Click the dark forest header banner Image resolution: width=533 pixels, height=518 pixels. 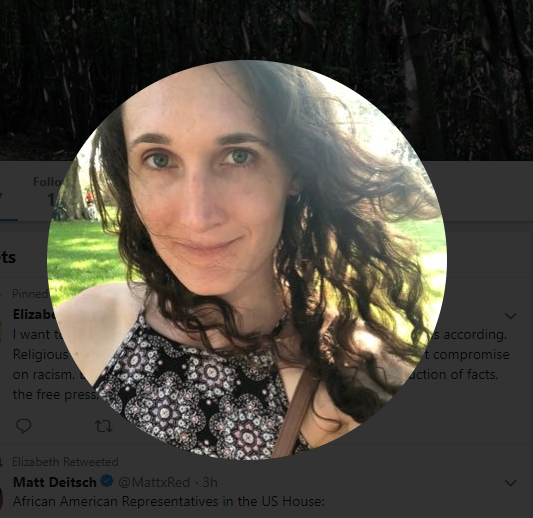[x=266, y=31]
